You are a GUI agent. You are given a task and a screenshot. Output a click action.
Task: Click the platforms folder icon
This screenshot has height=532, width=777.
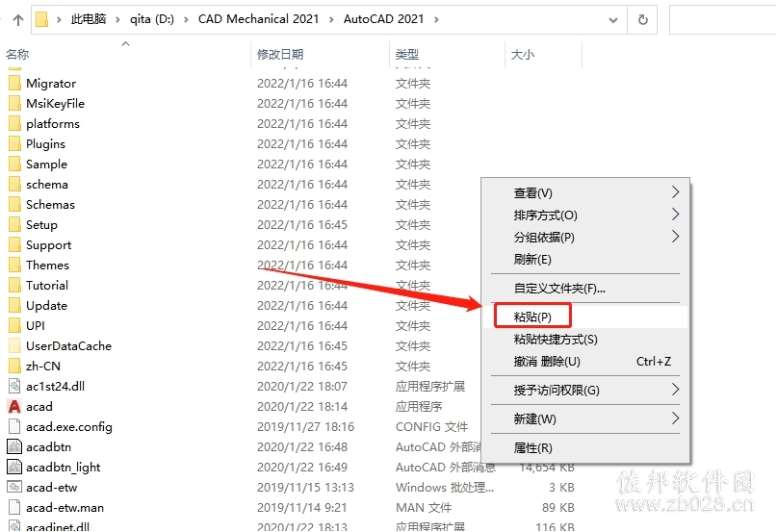[x=14, y=124]
